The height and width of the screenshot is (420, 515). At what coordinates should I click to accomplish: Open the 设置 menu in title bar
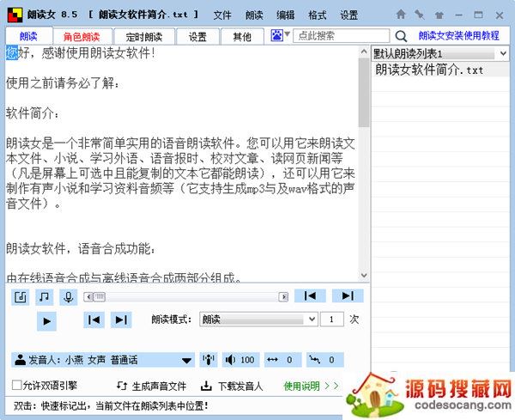tap(348, 15)
